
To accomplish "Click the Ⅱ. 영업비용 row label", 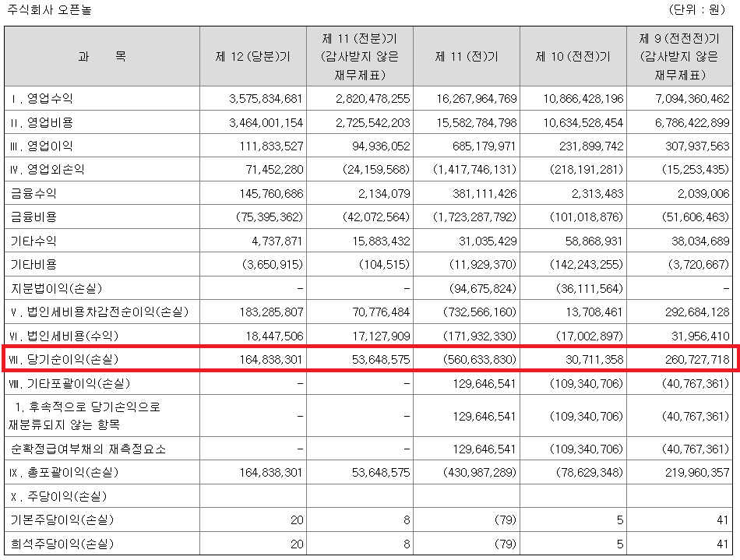I will click(41, 122).
